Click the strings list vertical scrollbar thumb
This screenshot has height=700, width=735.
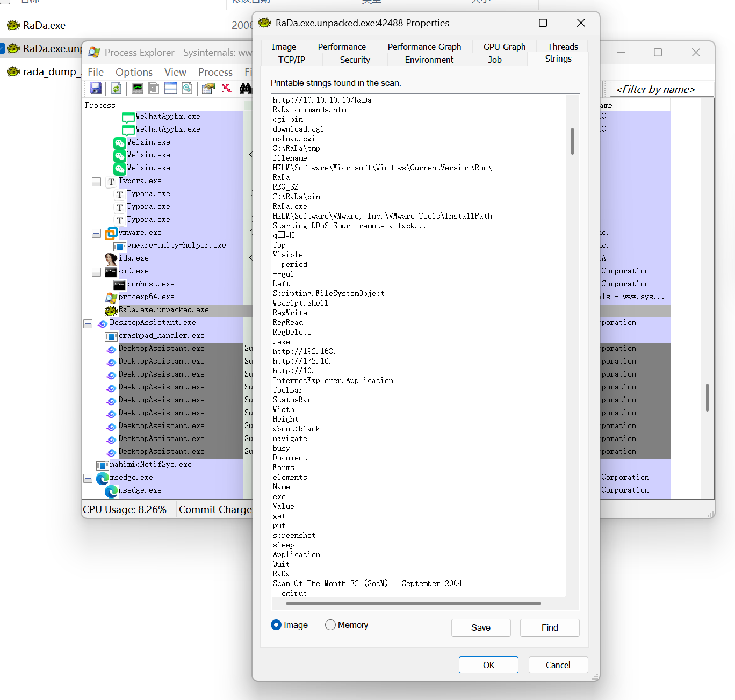coord(572,141)
